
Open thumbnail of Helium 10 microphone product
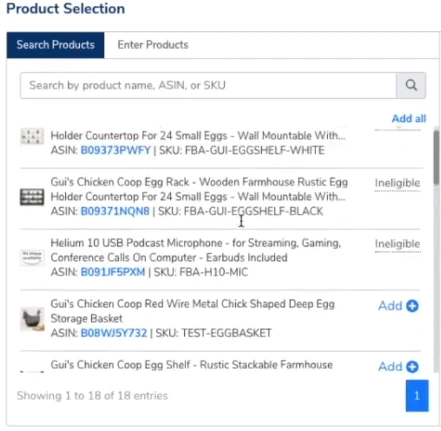coord(32,258)
